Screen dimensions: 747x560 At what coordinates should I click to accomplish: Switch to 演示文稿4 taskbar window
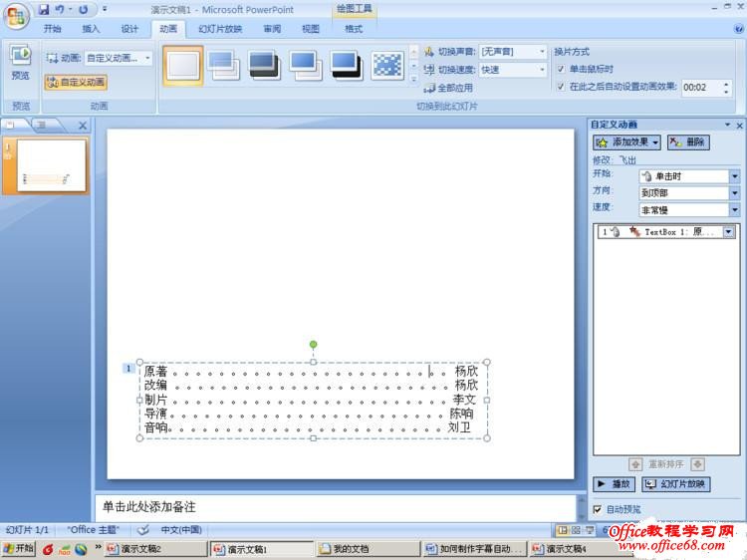[581, 549]
